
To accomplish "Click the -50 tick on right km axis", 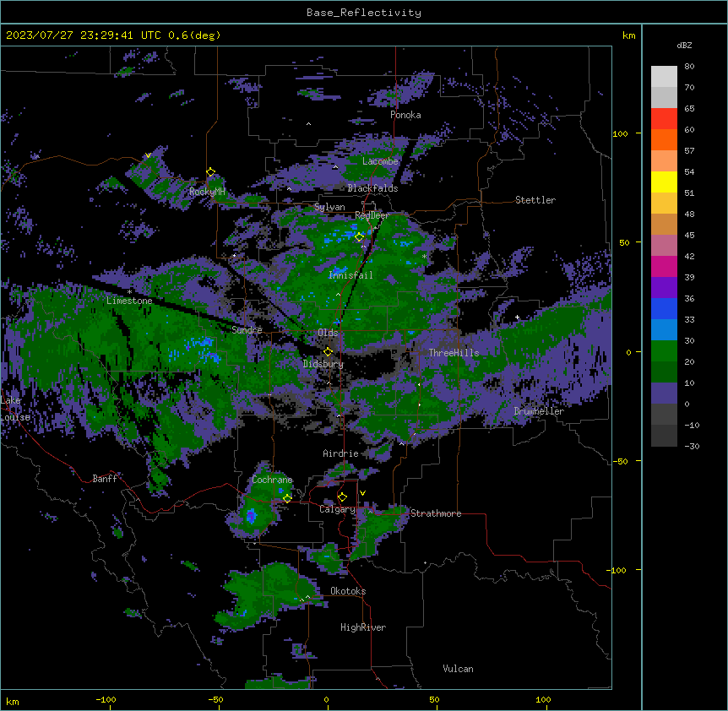I will [x=620, y=461].
